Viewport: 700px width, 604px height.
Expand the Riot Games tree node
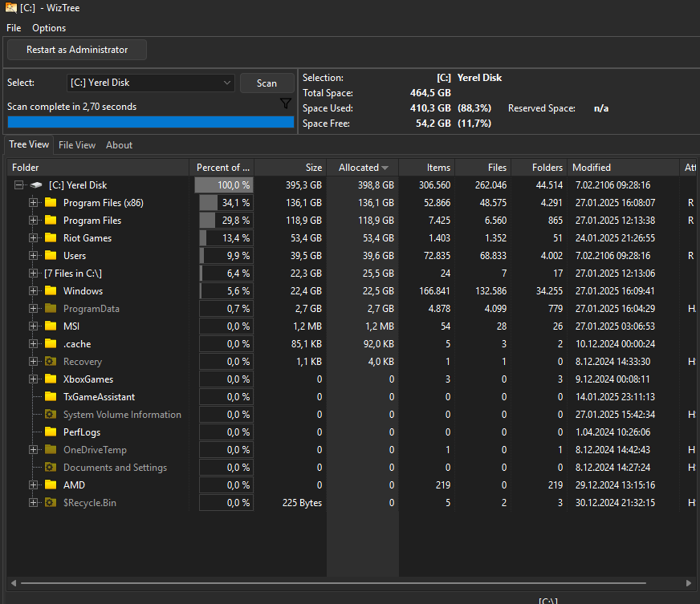point(33,237)
